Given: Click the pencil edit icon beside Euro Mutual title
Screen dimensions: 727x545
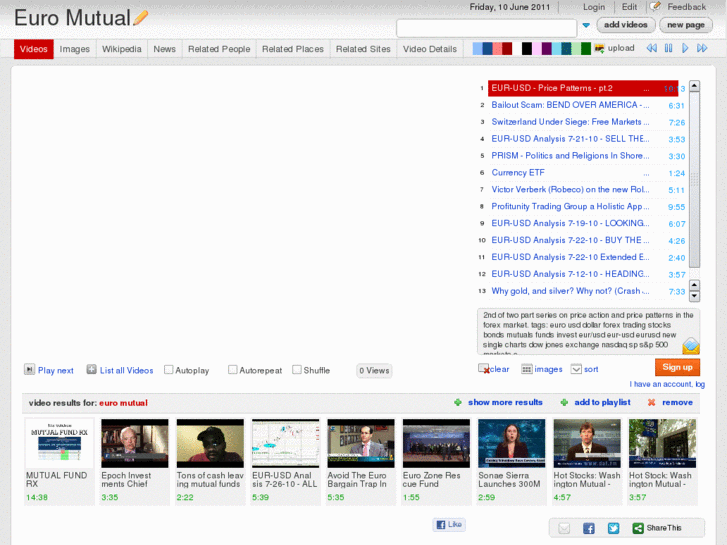Looking at the screenshot, I should (x=141, y=17).
